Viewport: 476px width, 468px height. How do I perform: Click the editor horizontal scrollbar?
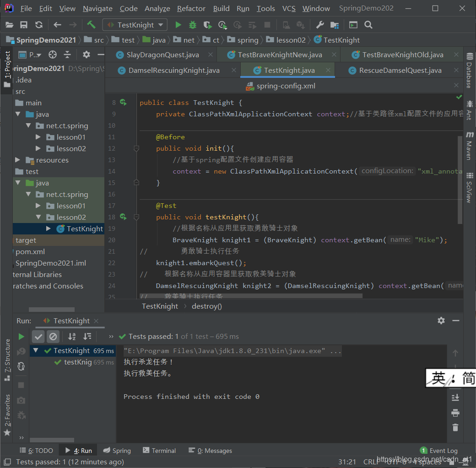[251, 296]
